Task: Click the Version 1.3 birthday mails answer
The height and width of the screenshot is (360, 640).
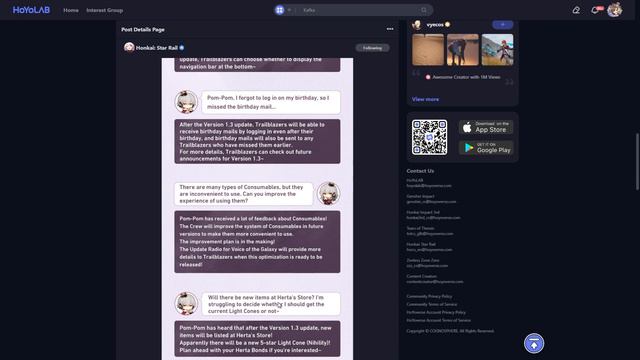Action: coord(257,141)
